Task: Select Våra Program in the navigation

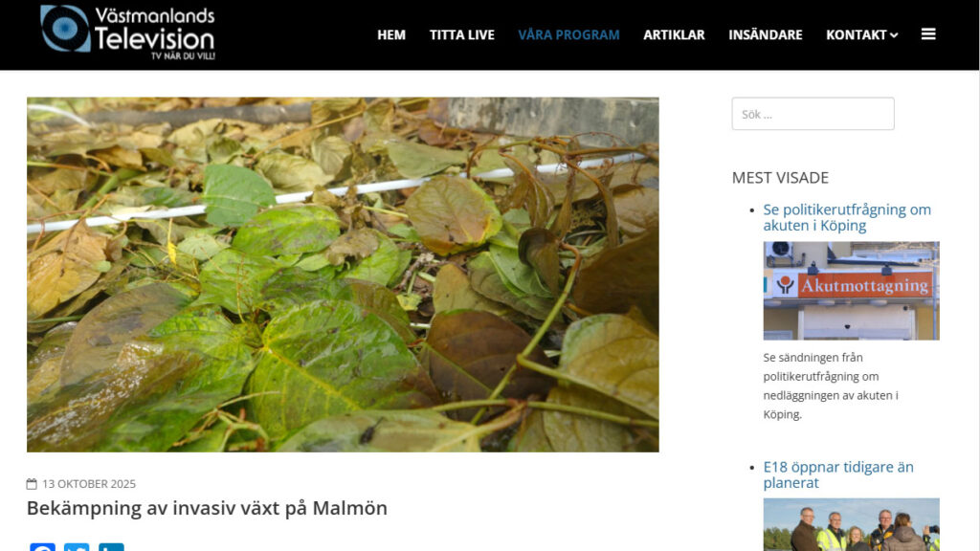Action: (x=568, y=35)
